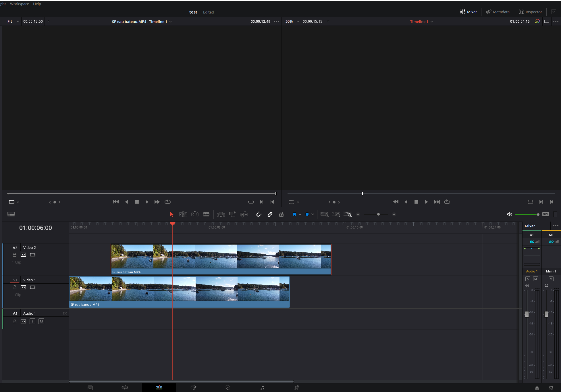Activate the Trim edit mode tool
This screenshot has height=392, width=561.
click(183, 214)
